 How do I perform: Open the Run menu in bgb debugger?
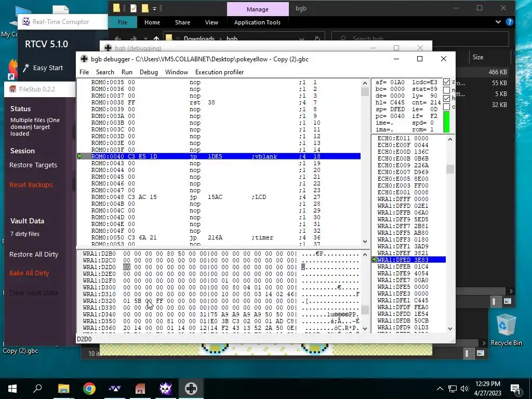coord(127,72)
